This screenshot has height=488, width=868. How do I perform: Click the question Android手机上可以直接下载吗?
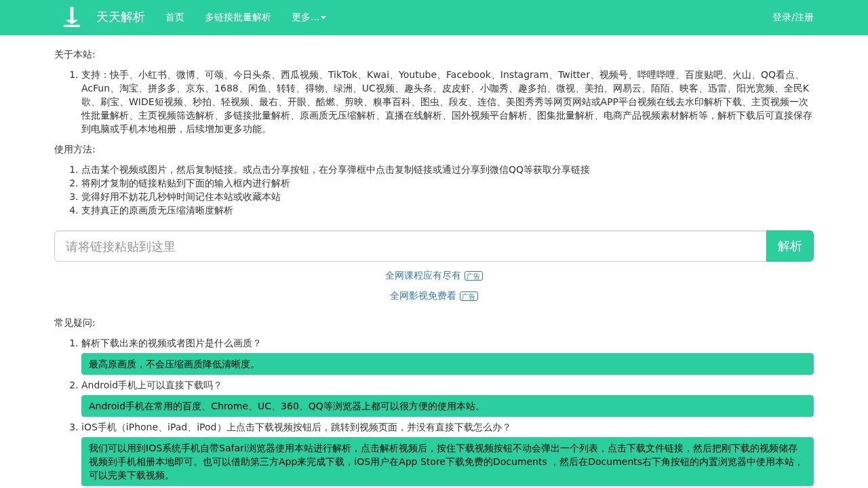click(x=151, y=385)
